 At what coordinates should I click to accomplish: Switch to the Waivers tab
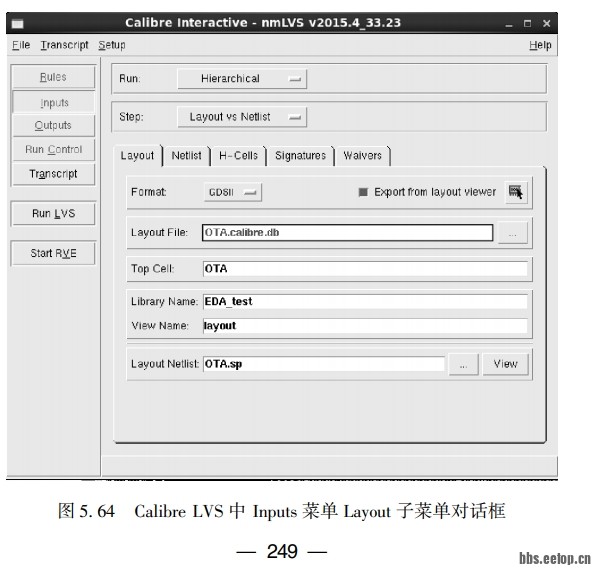coord(363,155)
